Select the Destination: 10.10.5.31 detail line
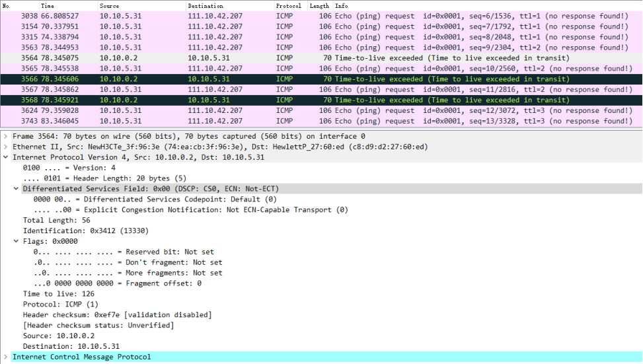Screen dimensions: 643x364 pos(71,346)
